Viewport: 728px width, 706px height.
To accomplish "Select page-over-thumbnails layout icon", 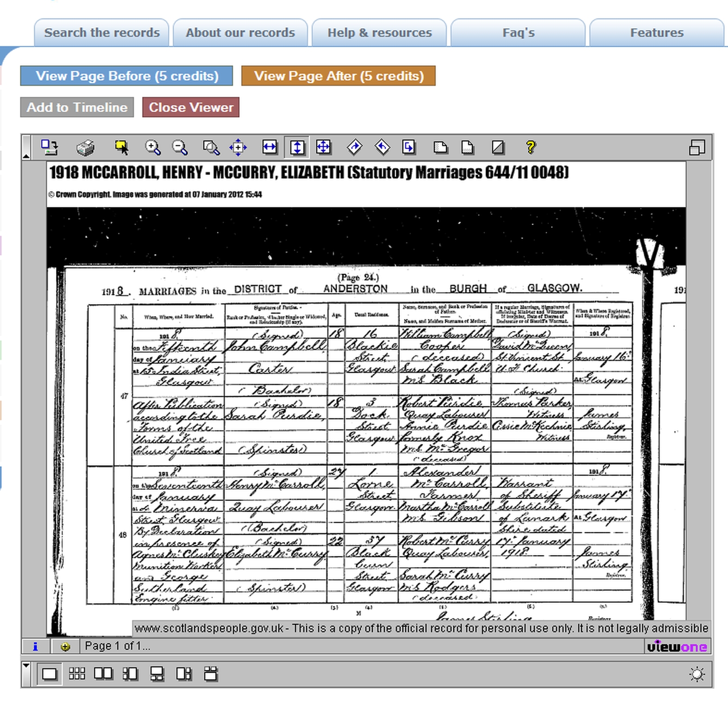I will point(157,674).
